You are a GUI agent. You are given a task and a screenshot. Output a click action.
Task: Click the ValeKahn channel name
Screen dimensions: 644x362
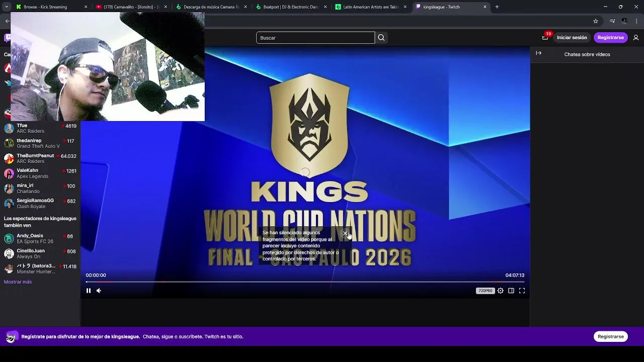point(28,170)
